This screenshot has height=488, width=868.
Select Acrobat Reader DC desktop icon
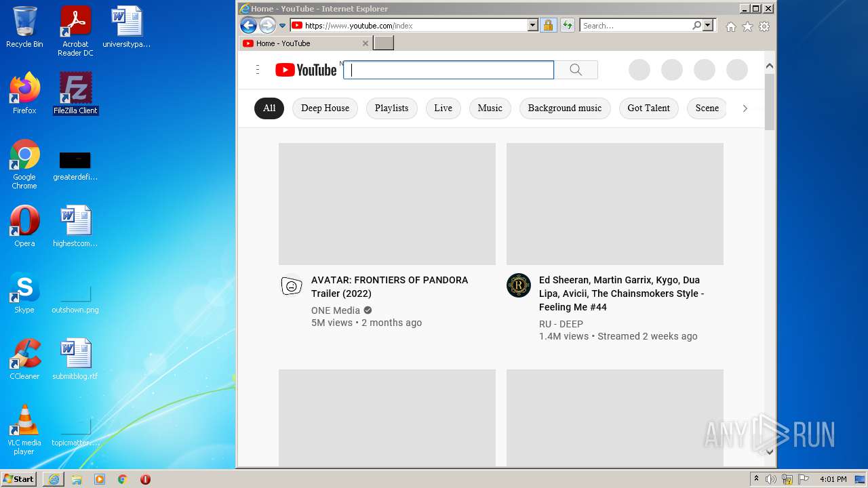point(75,31)
